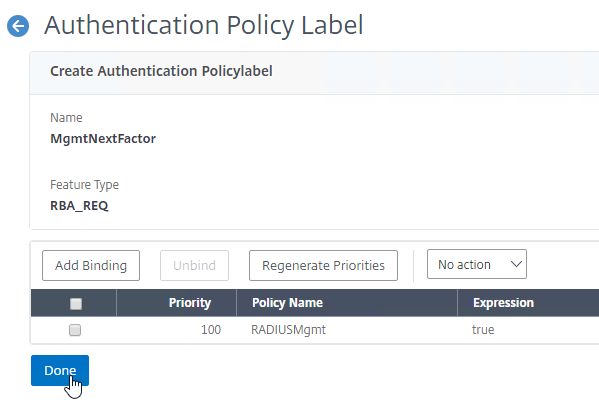Click the Done button
Viewport: 599px width, 407px height.
pyautogui.click(x=60, y=370)
